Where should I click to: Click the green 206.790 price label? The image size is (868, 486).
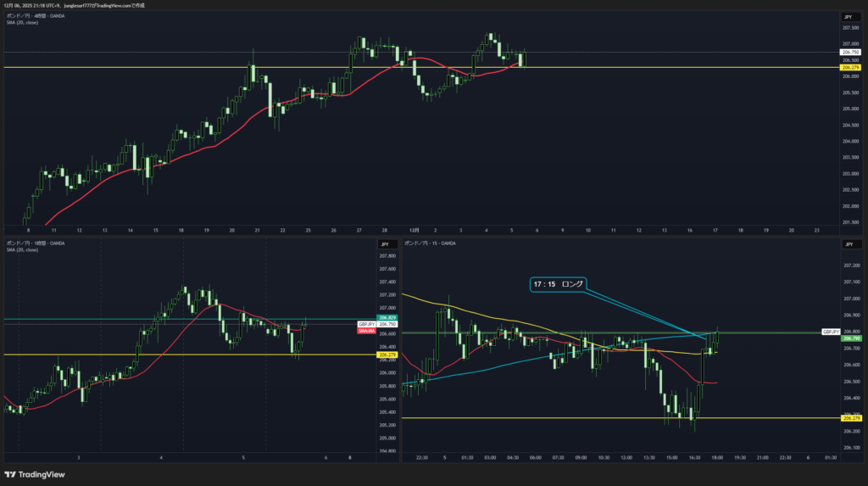(x=850, y=338)
